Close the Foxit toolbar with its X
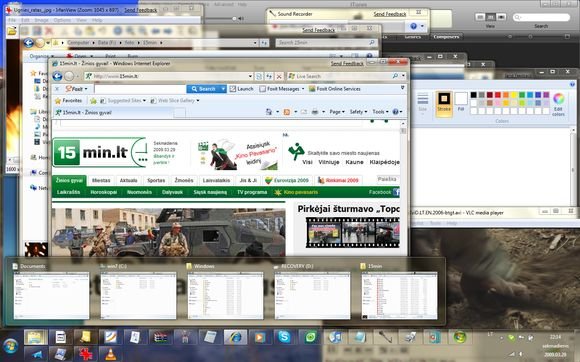The width and height of the screenshot is (580, 362). point(57,89)
